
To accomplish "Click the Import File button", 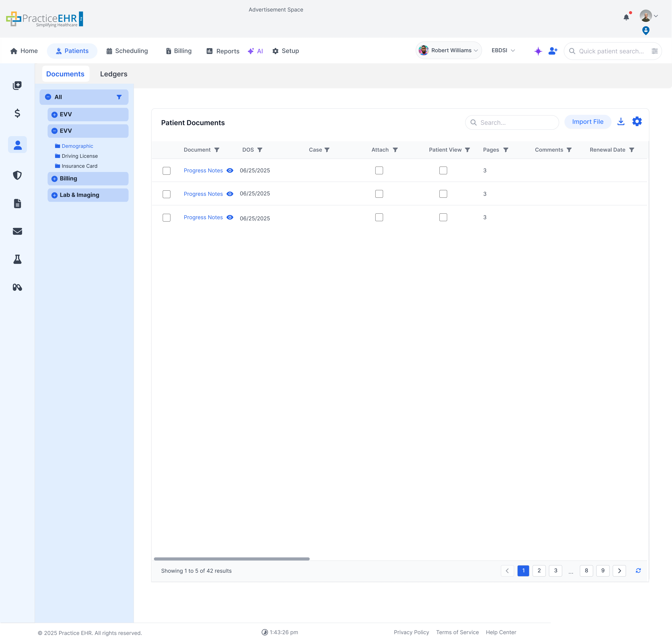I will [x=587, y=122].
